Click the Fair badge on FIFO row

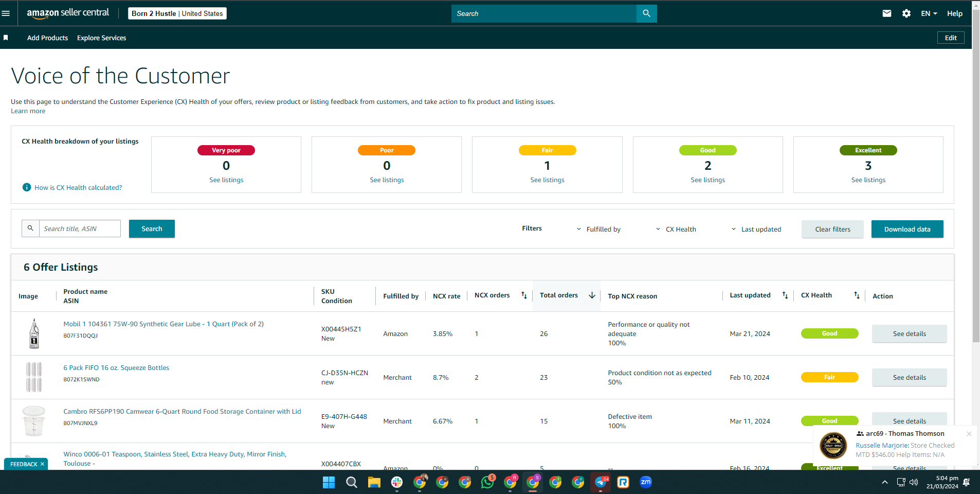tap(829, 377)
